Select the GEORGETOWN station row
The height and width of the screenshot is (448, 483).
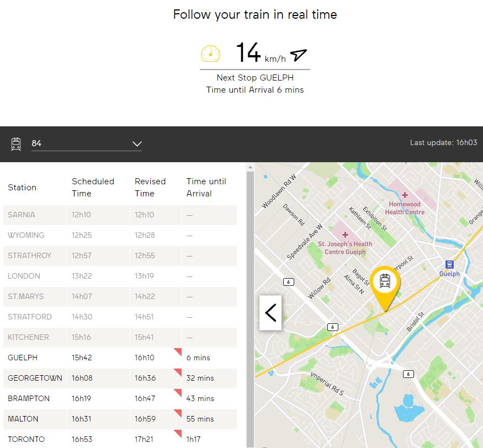[120, 378]
